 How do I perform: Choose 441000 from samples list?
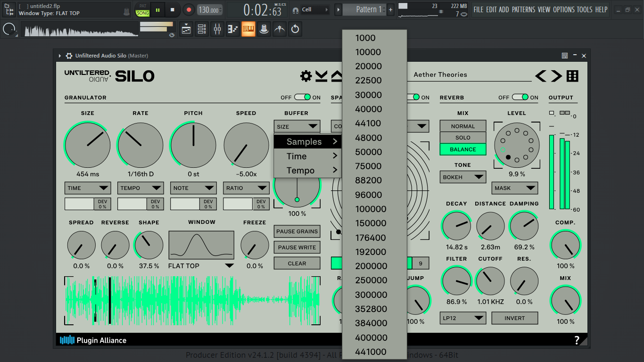pyautogui.click(x=374, y=352)
